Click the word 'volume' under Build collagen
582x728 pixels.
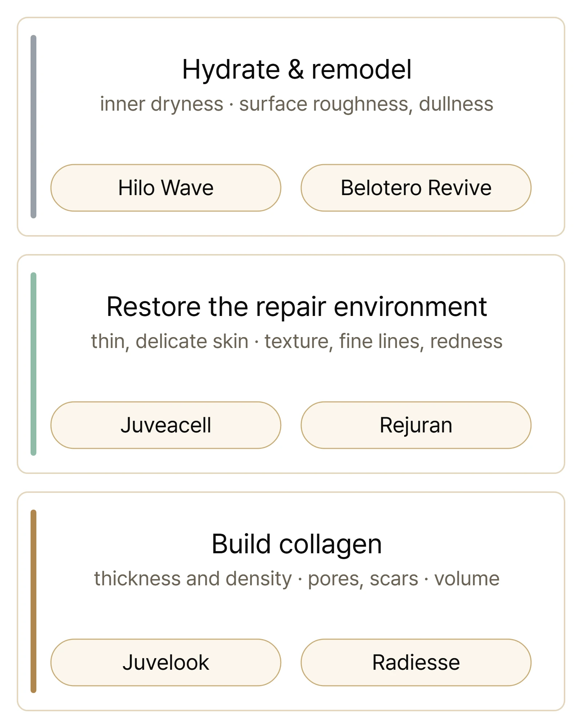[x=467, y=579]
